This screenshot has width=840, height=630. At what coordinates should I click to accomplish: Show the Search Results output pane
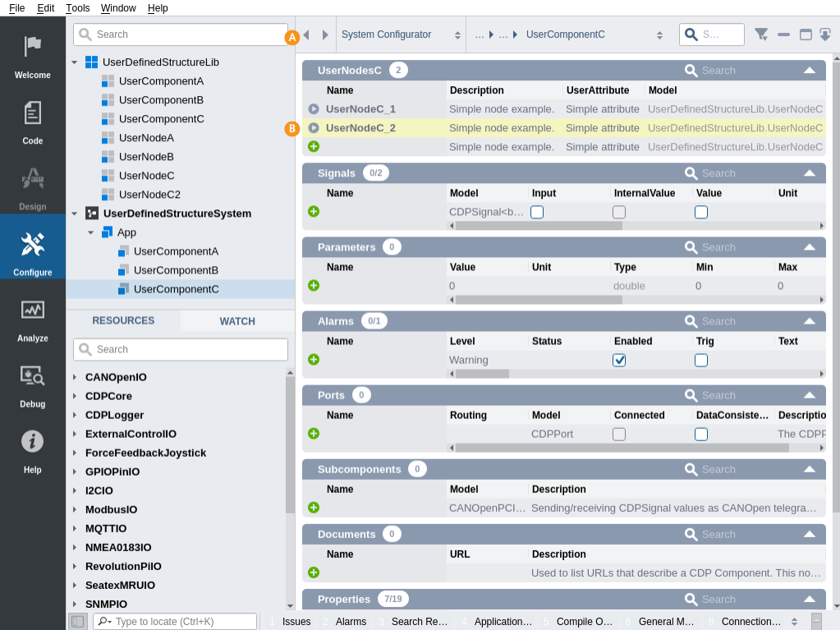(x=414, y=622)
